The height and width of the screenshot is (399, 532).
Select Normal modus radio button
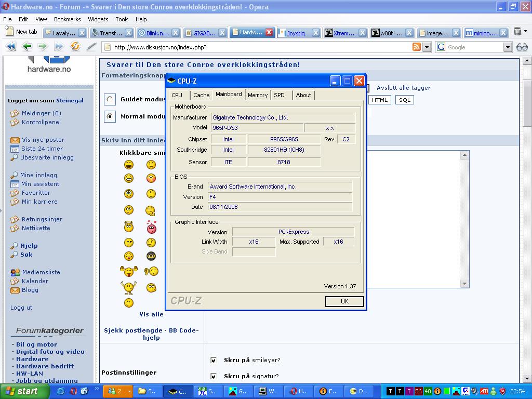click(x=110, y=116)
